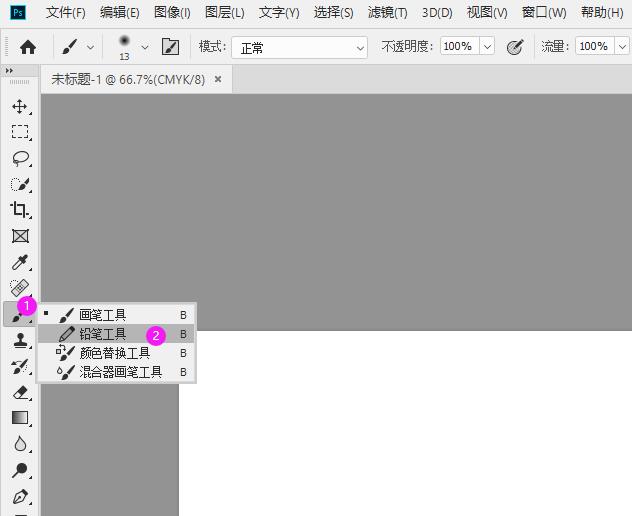
Task: Select the Move tool
Action: pyautogui.click(x=20, y=107)
